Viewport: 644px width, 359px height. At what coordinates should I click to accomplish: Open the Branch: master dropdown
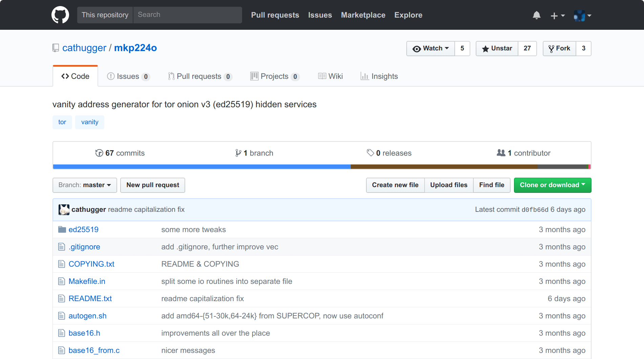(x=85, y=185)
